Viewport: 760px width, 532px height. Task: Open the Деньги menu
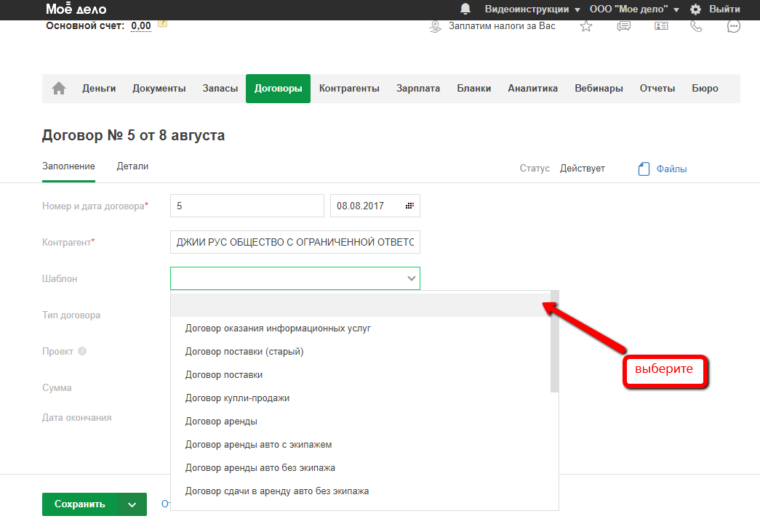click(99, 88)
